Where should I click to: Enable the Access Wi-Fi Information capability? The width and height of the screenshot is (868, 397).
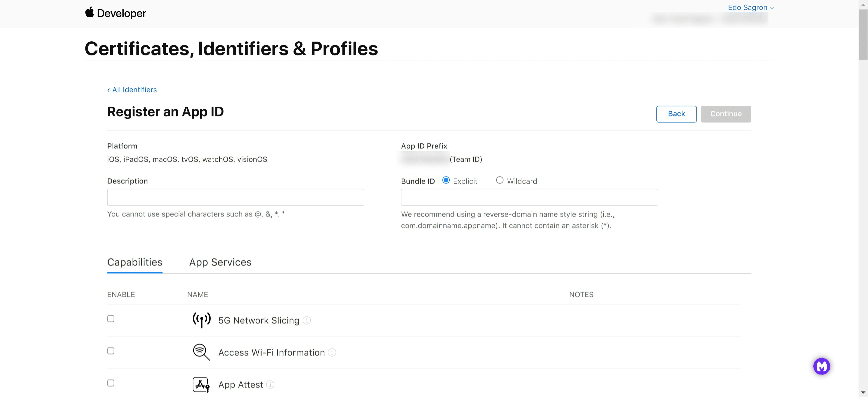point(111,350)
